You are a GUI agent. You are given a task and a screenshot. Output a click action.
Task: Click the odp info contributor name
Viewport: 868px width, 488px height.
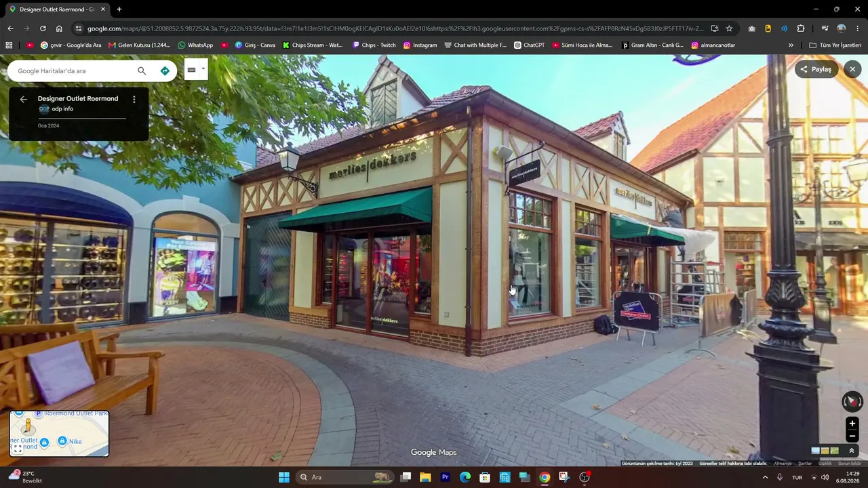(x=62, y=109)
